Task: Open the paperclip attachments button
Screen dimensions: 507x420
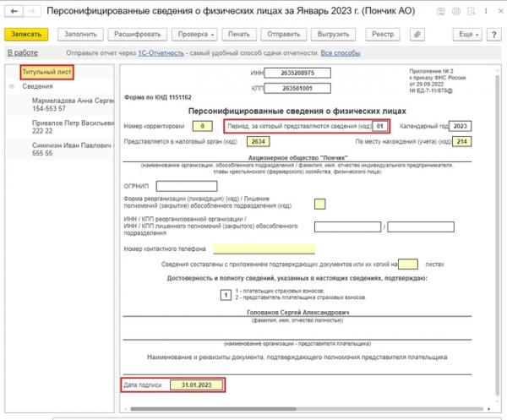Action: (417, 35)
